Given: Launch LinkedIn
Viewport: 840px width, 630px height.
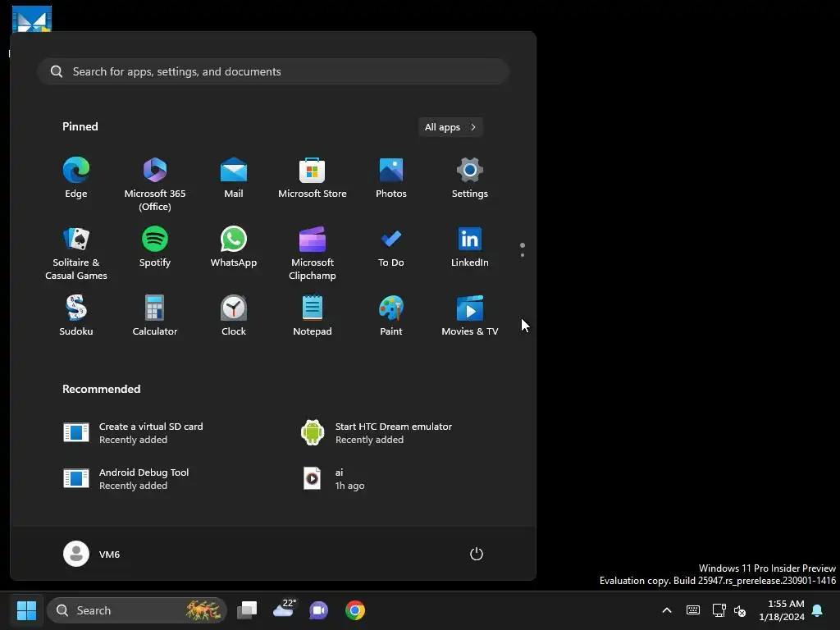Looking at the screenshot, I should (x=470, y=248).
